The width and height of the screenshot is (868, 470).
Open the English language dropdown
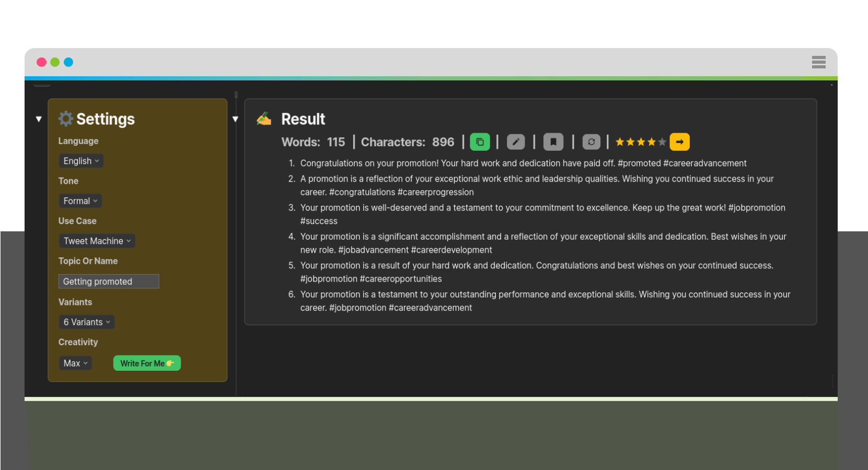(81, 161)
